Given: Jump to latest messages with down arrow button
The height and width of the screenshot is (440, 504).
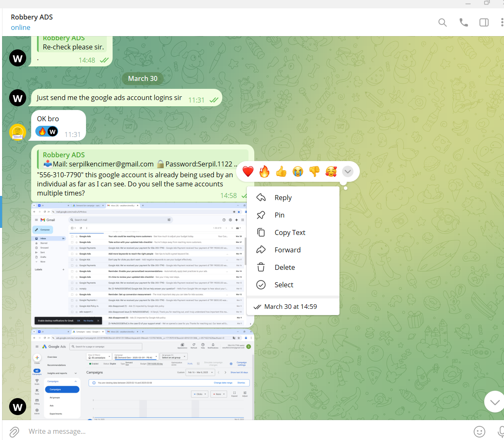Looking at the screenshot, I should (x=494, y=402).
